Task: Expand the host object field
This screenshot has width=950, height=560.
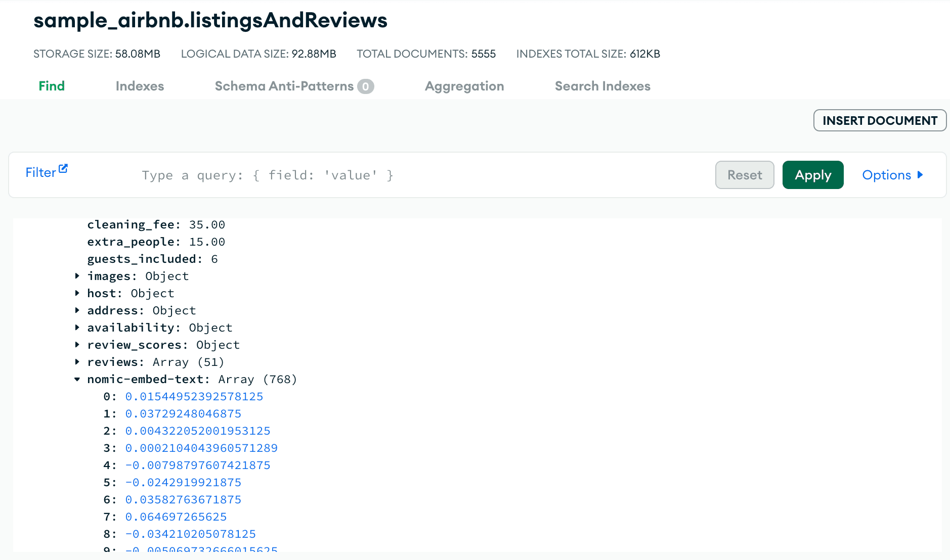Action: tap(77, 293)
